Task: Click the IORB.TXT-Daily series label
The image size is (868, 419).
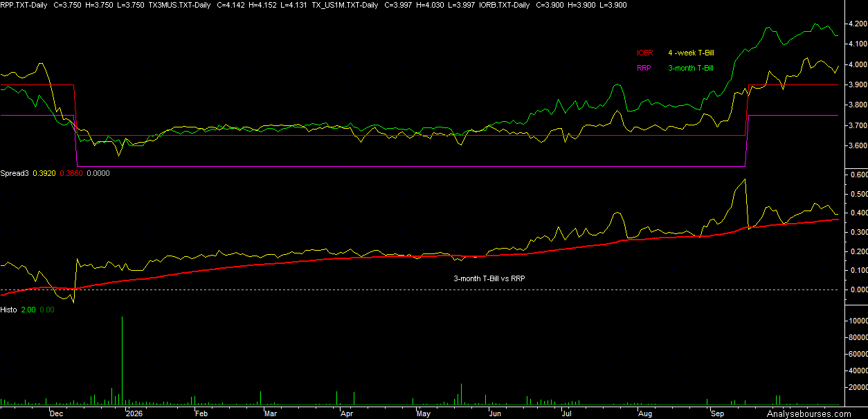Action: tap(503, 5)
